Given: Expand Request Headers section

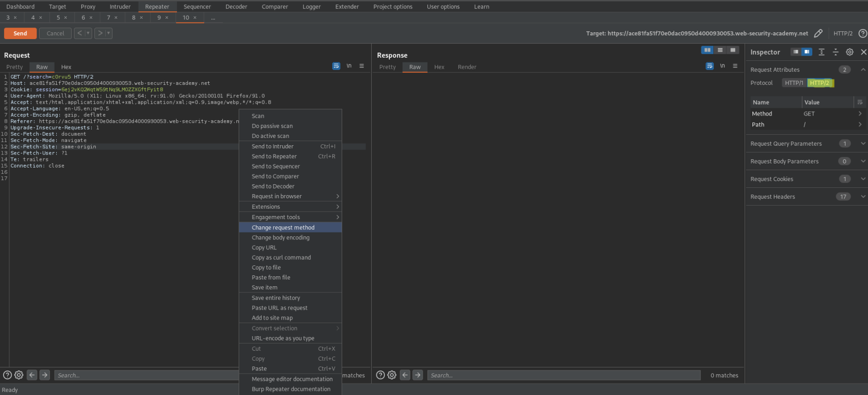Looking at the screenshot, I should point(863,196).
